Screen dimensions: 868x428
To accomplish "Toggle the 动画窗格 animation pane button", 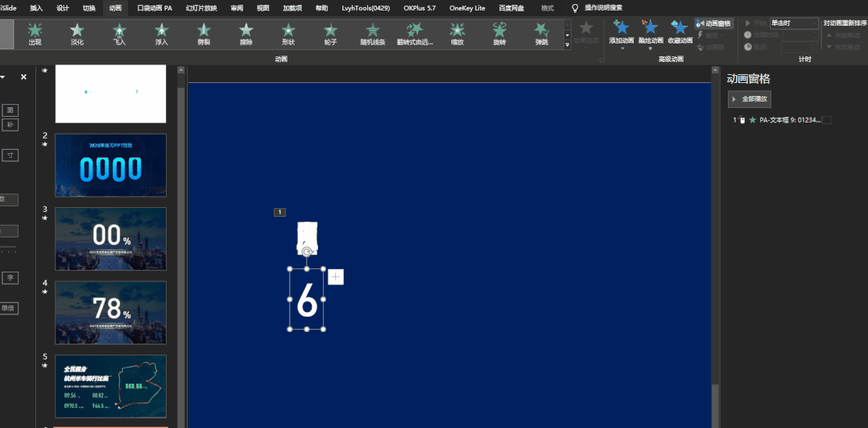I will click(713, 23).
